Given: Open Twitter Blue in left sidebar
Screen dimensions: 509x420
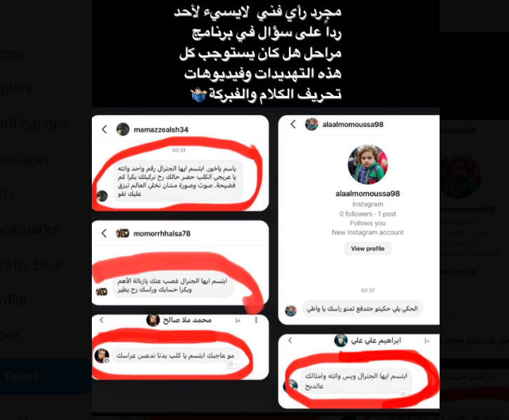Looking at the screenshot, I should click(31, 265).
